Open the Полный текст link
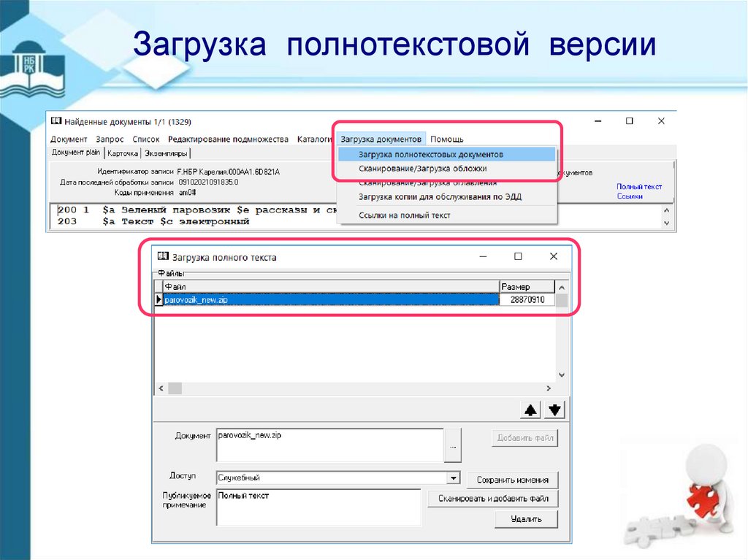 pyautogui.click(x=638, y=186)
